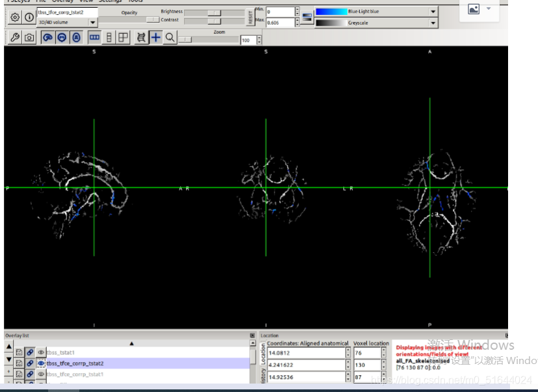Show the tbss_tstat1 overlay
Screen dimensions: 538x392
click(x=41, y=352)
